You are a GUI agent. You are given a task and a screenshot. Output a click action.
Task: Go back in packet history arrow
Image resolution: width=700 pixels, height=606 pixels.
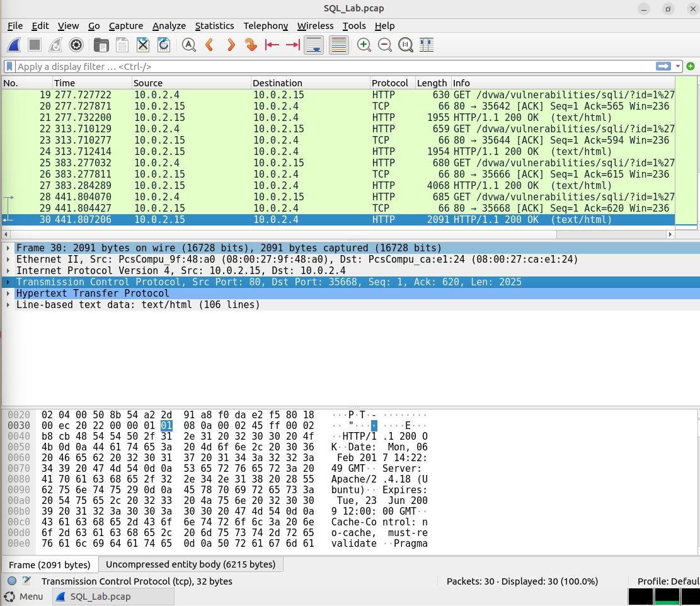(209, 45)
